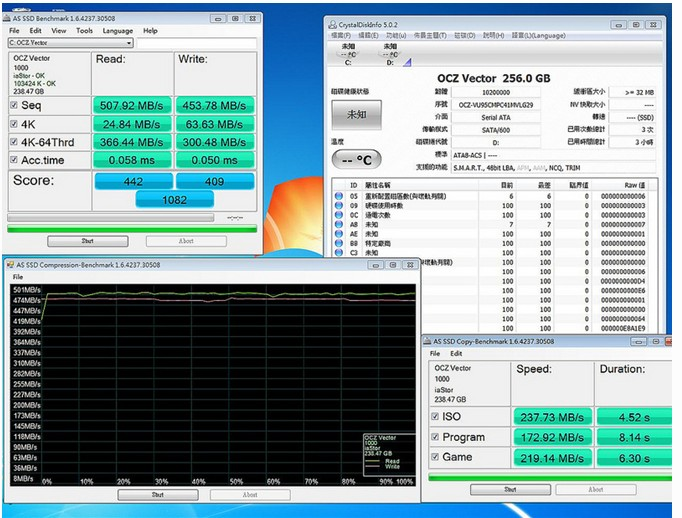Toggle the ISO copy test checkbox
The width and height of the screenshot is (682, 518).
[435, 416]
